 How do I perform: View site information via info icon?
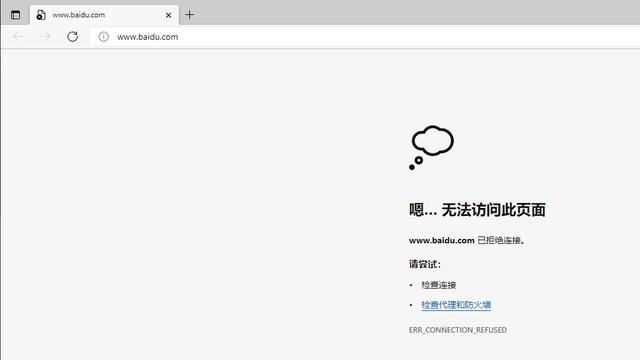pos(104,37)
